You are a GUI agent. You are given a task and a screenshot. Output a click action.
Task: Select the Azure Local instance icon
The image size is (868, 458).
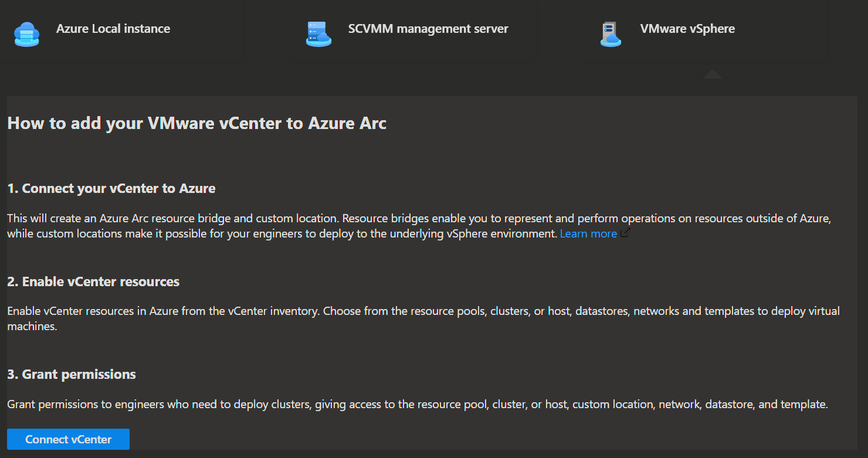tap(26, 33)
